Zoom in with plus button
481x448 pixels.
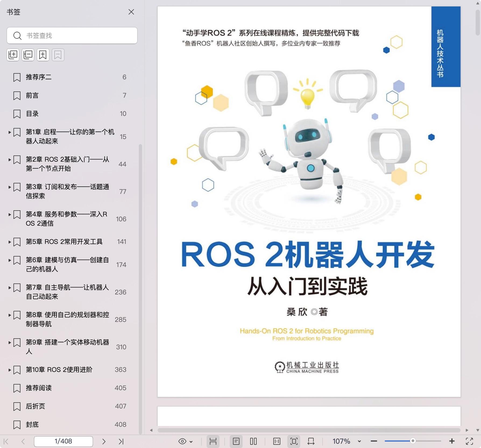coord(452,441)
